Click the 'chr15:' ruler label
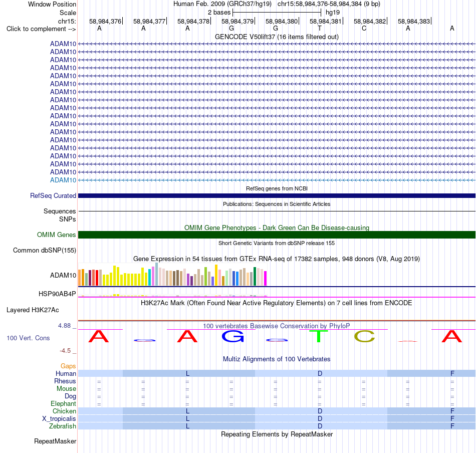This screenshot has height=453, width=476. click(67, 21)
